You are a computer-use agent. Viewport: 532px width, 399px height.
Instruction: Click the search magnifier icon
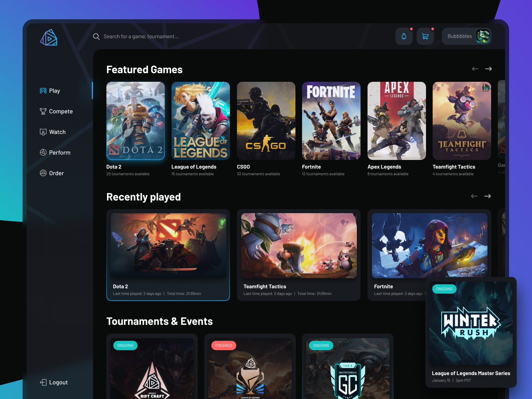pos(96,37)
